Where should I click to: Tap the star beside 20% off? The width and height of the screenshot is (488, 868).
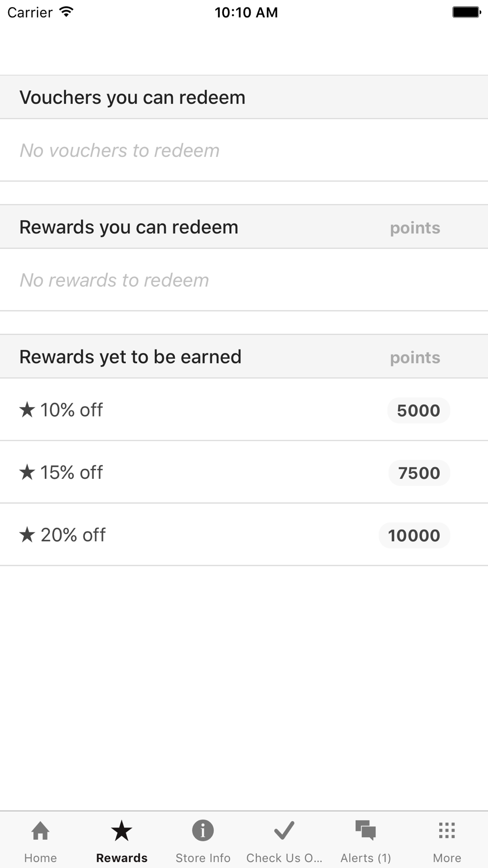(x=27, y=535)
